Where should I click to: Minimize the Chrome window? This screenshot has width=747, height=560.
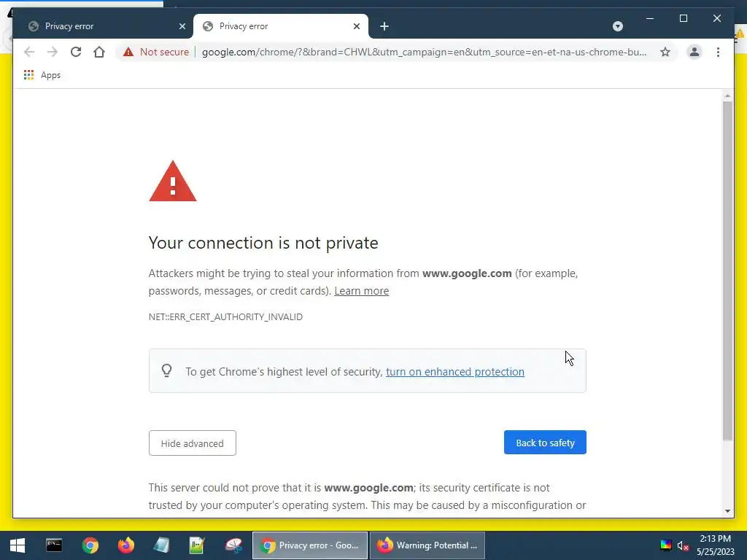(649, 18)
